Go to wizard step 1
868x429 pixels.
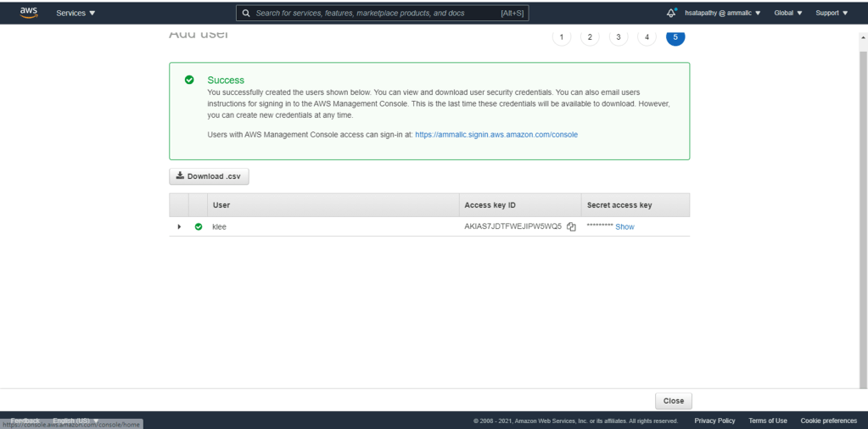561,37
